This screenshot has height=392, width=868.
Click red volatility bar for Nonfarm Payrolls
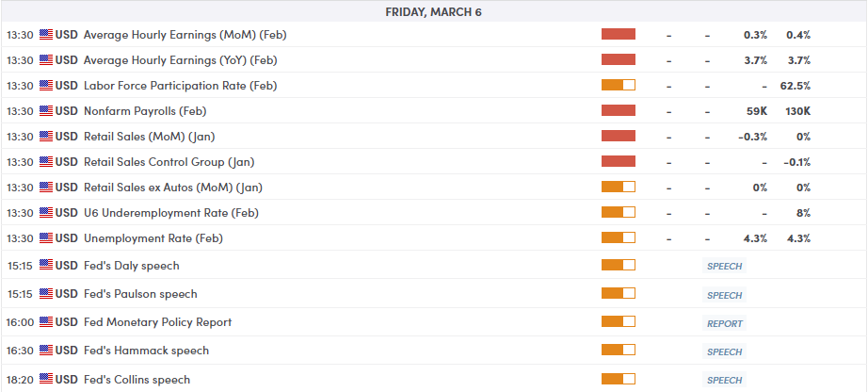click(619, 111)
